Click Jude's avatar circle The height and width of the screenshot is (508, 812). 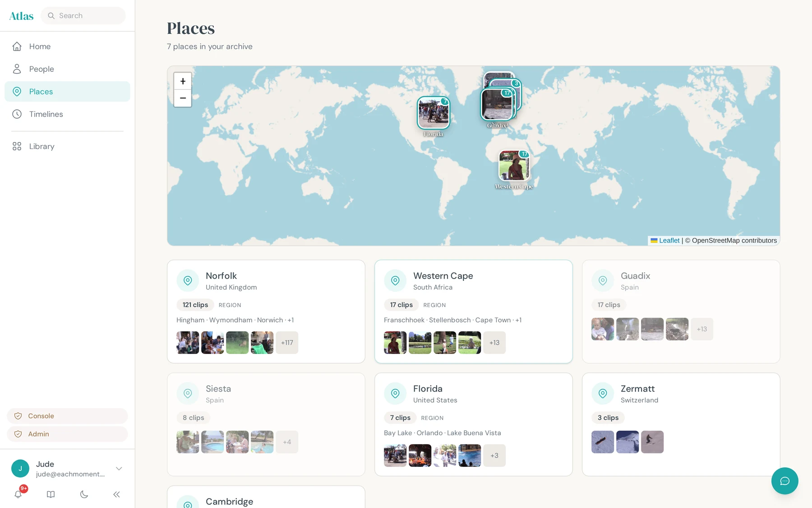click(20, 469)
